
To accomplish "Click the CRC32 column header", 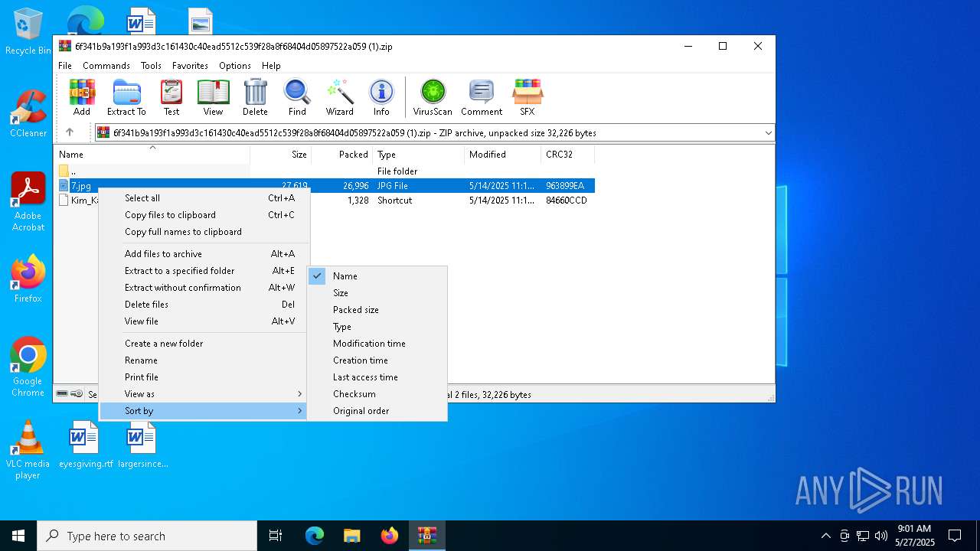I will (x=567, y=155).
